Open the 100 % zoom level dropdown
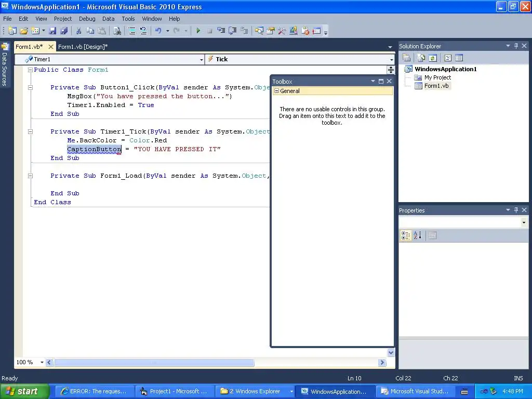532x399 pixels. [x=42, y=362]
